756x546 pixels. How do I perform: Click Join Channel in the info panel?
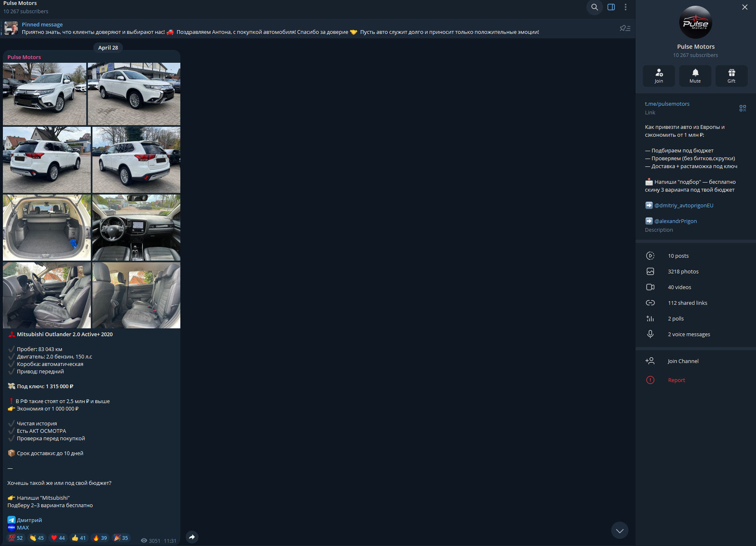coord(696,361)
